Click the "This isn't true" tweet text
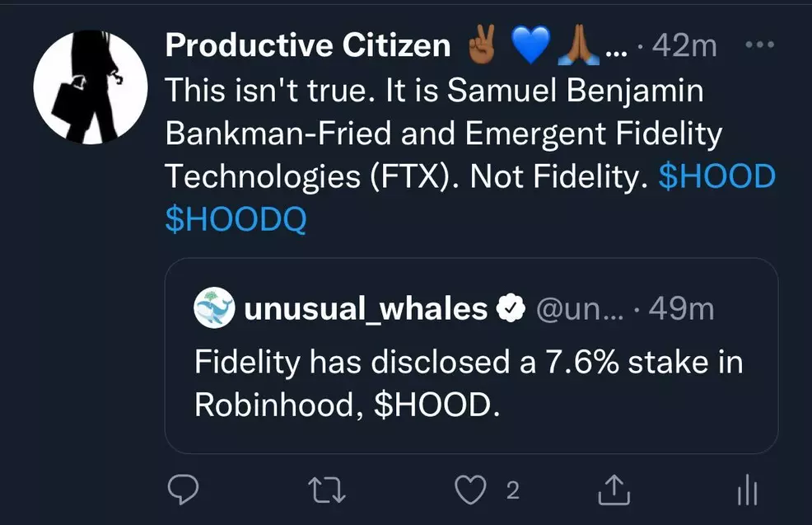812x525 pixels. tap(428, 133)
